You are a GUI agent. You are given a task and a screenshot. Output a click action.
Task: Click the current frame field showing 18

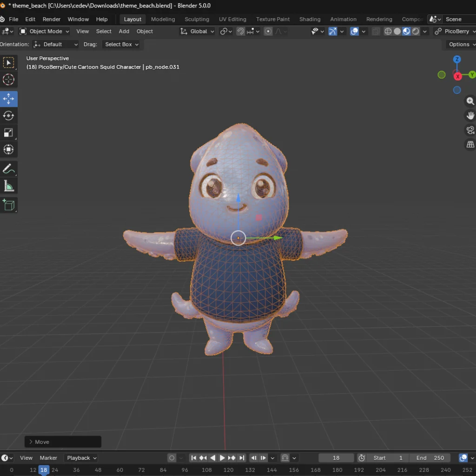pyautogui.click(x=336, y=458)
